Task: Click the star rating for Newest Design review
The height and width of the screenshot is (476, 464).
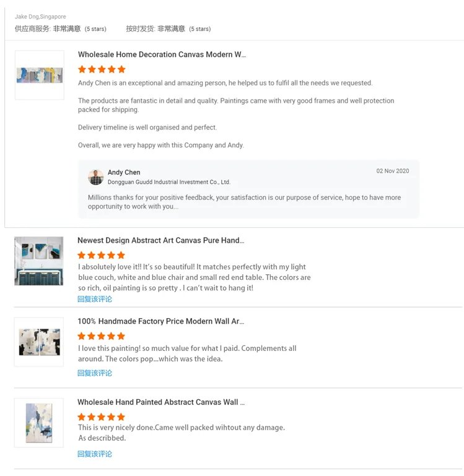Action: (101, 255)
